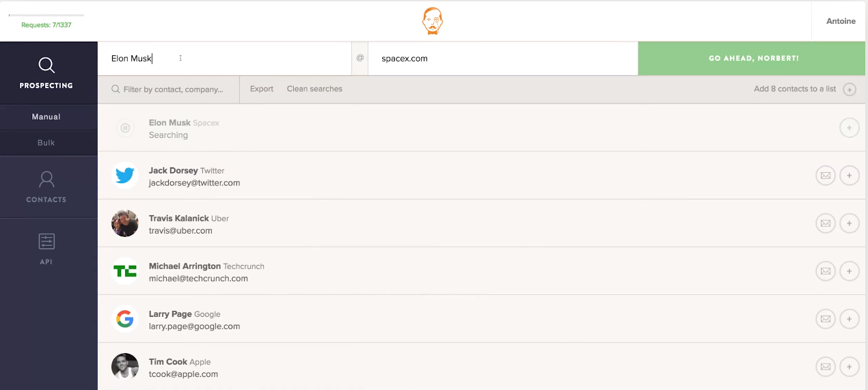The height and width of the screenshot is (390, 868).
Task: Click Add 8 contacts to a list
Action: 795,89
